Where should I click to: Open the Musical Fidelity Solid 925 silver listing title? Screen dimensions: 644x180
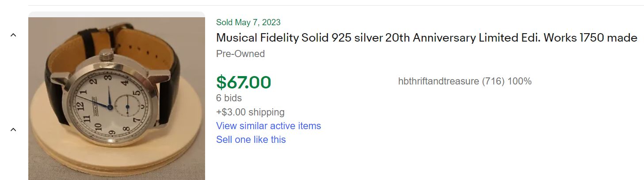426,38
